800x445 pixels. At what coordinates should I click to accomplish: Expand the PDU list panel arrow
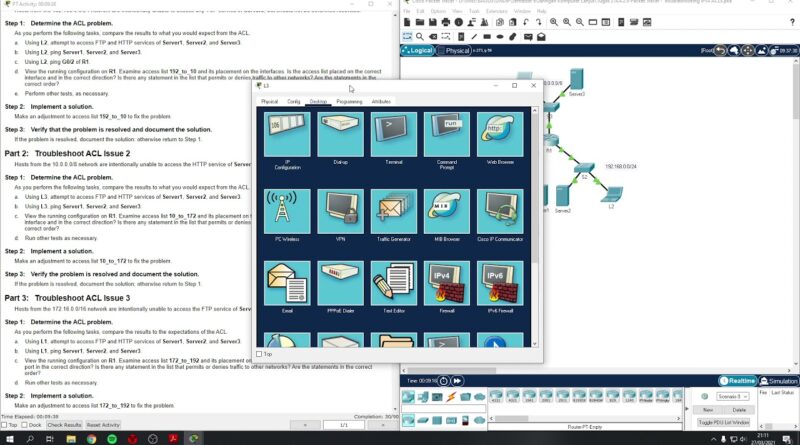(687, 409)
